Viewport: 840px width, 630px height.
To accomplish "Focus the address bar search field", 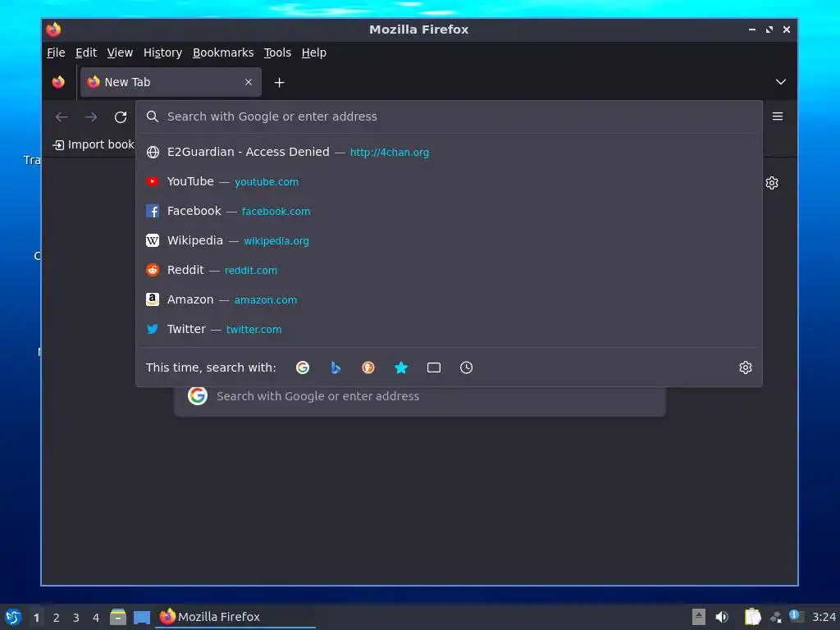I will [449, 116].
